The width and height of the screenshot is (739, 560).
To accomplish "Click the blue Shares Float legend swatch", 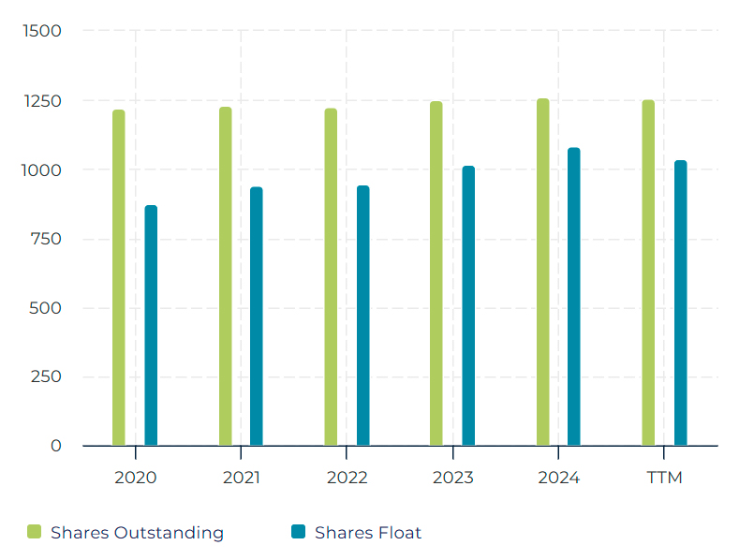I will (299, 532).
